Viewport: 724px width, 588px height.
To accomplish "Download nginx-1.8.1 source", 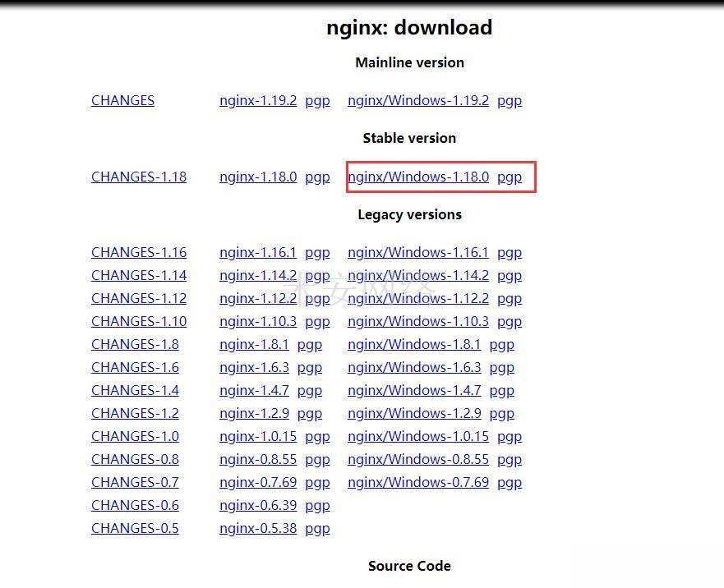I will point(255,344).
